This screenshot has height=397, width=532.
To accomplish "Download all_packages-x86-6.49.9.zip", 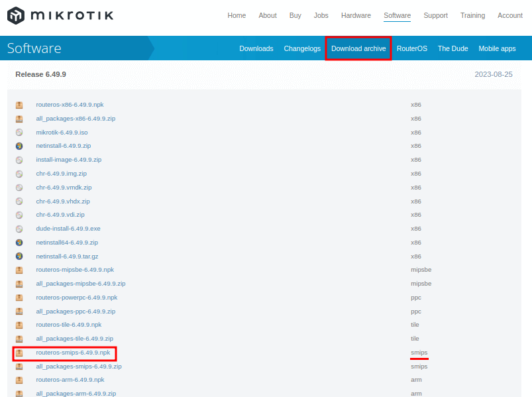I will tap(76, 119).
